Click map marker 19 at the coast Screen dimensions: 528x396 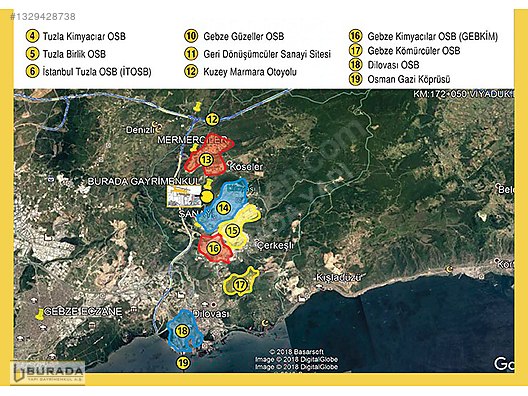(x=183, y=363)
